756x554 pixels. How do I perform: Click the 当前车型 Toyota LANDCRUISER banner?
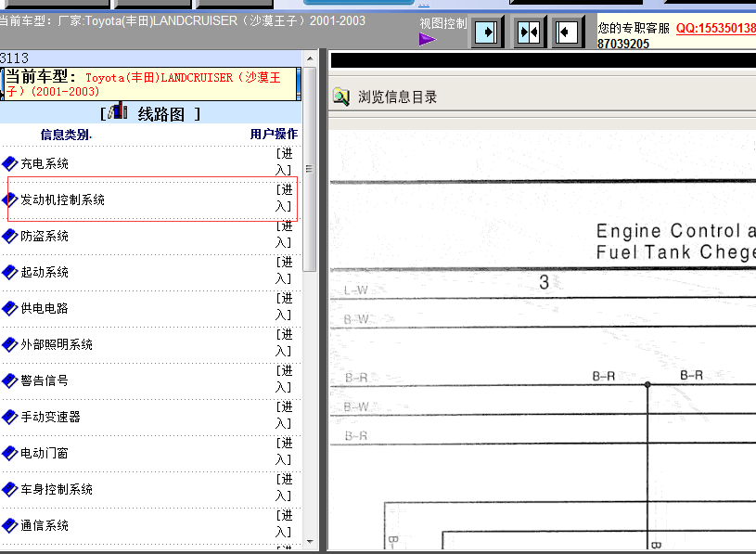coord(151,84)
